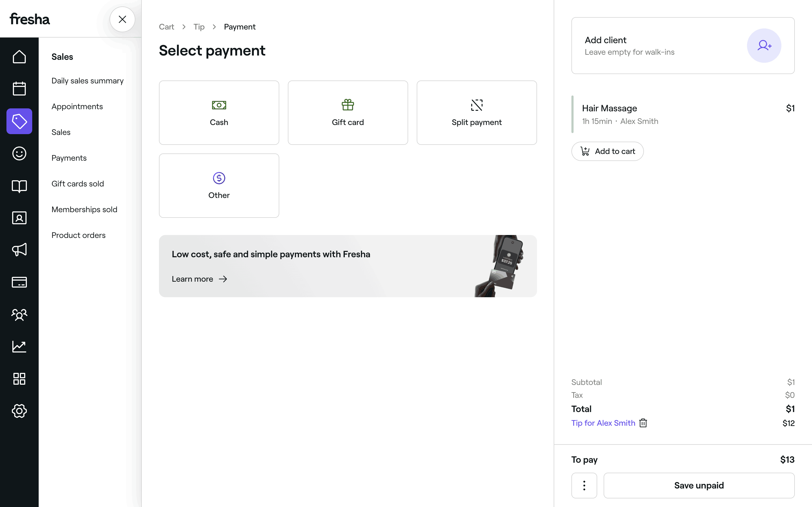Select Cash payment method
This screenshot has width=812, height=507.
pyautogui.click(x=219, y=113)
